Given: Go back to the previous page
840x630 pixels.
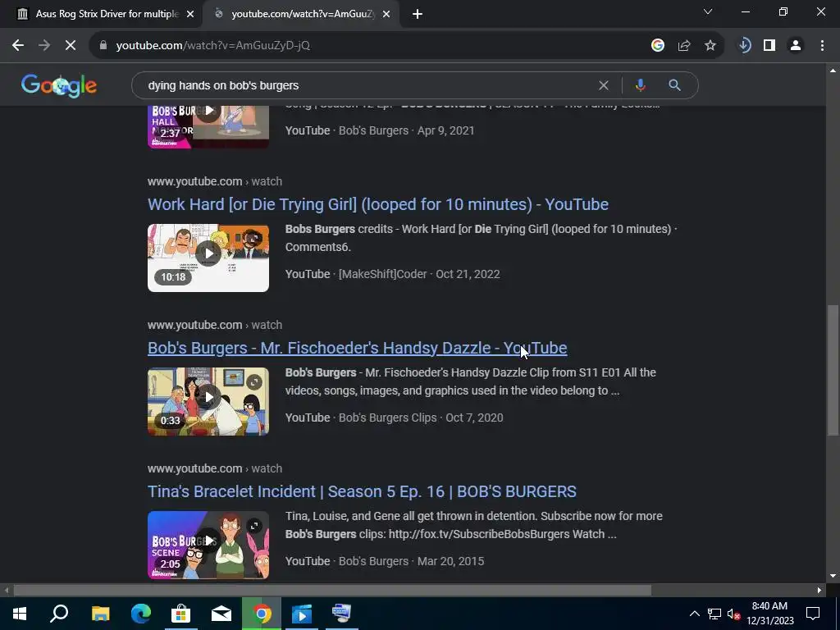Looking at the screenshot, I should point(18,46).
